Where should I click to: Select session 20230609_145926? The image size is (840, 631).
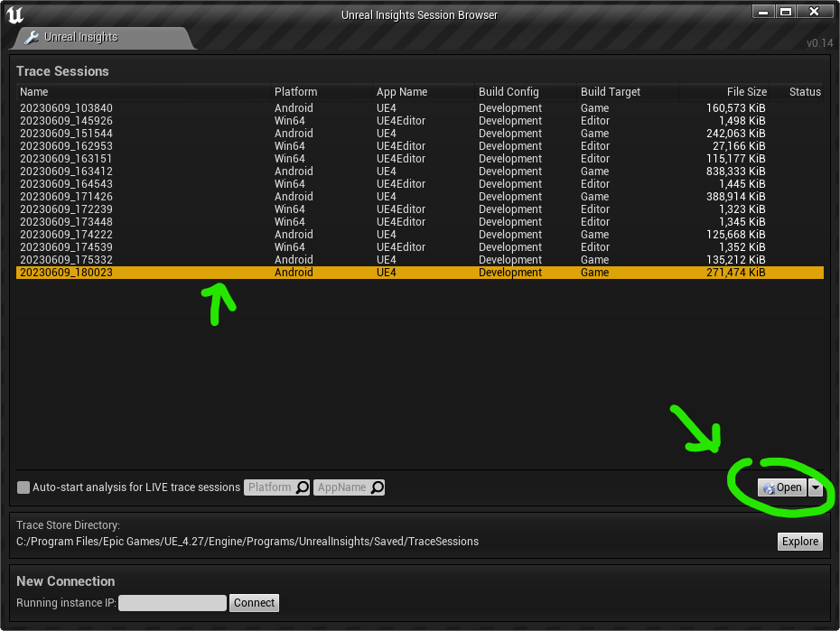tap(420, 121)
